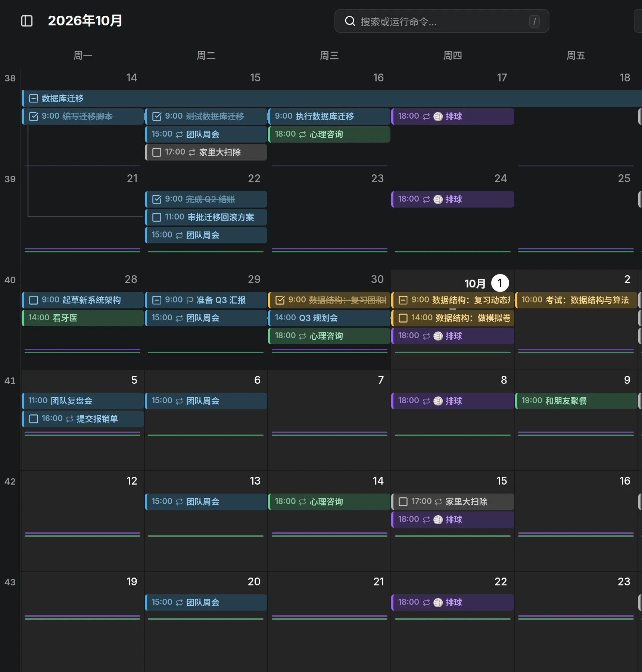
Task: Check the 提交报销单 checkbox
Action: click(x=34, y=419)
